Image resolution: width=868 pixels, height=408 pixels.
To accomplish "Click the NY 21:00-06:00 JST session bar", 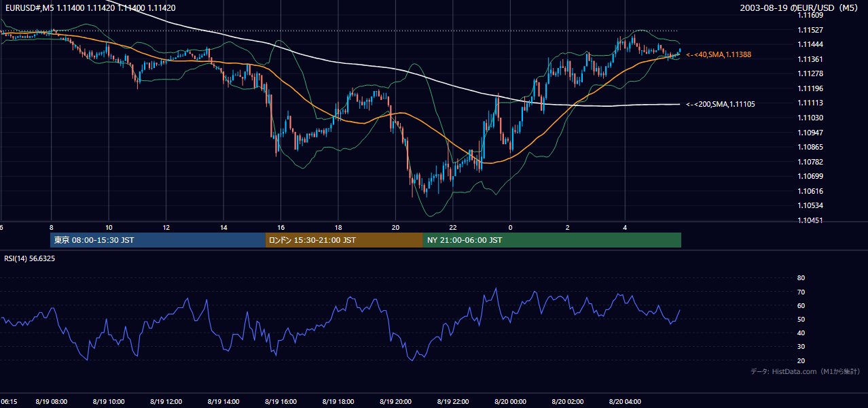I will [x=552, y=240].
